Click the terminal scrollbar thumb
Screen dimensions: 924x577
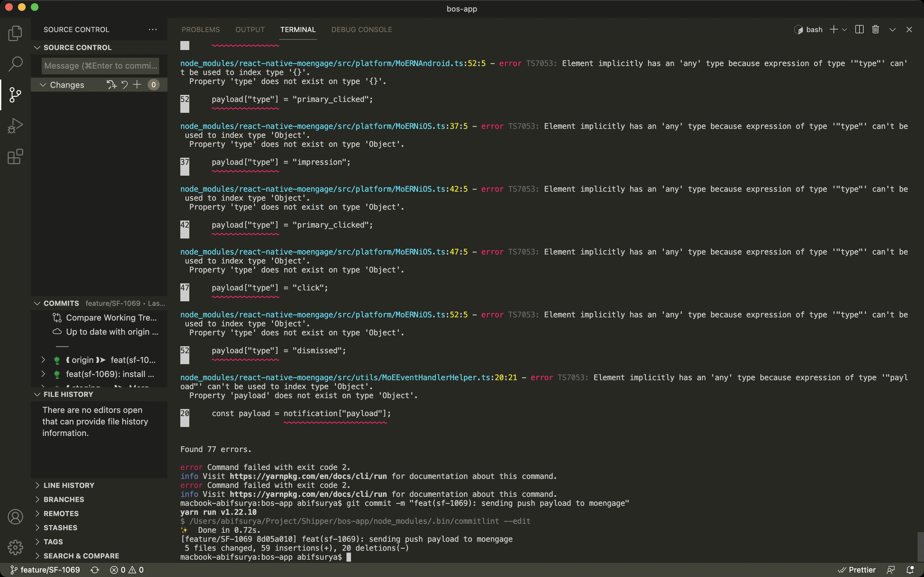920,547
